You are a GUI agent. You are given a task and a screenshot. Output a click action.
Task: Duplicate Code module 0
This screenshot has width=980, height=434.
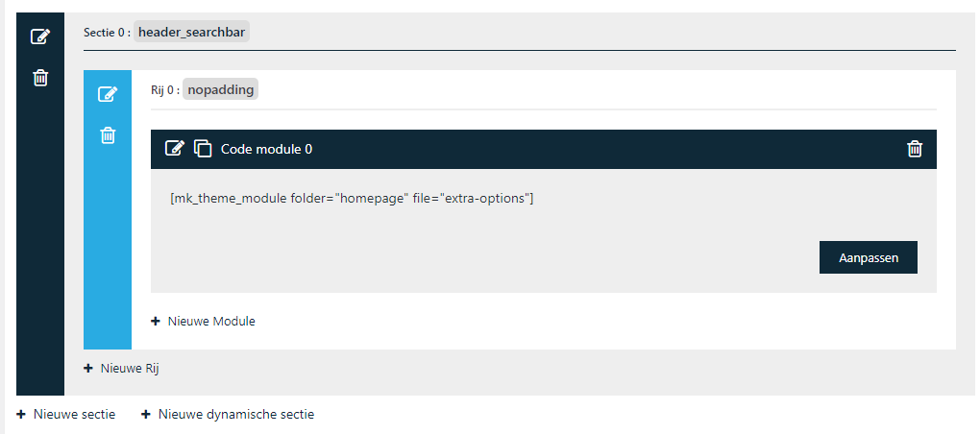point(203,149)
